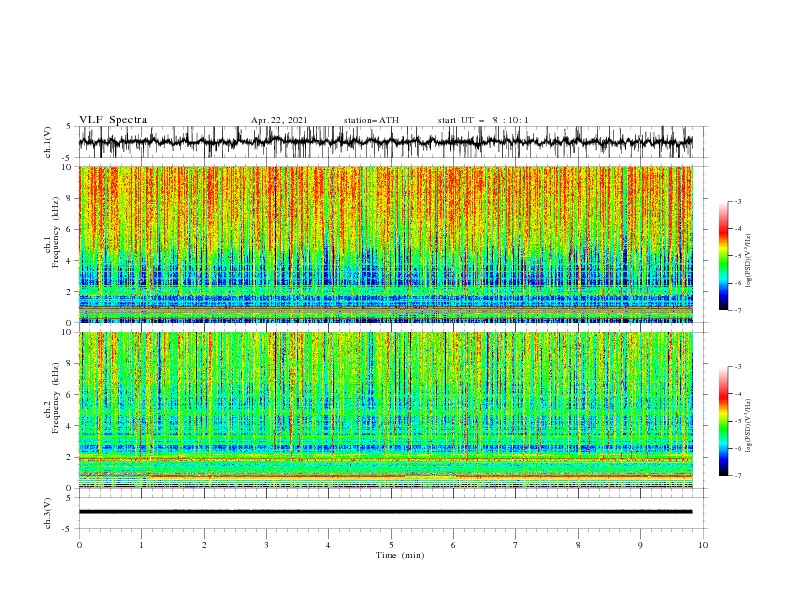Image resolution: width=792 pixels, height=612 pixels.
Task: Click time axis tick label "1"
Action: click(x=141, y=545)
